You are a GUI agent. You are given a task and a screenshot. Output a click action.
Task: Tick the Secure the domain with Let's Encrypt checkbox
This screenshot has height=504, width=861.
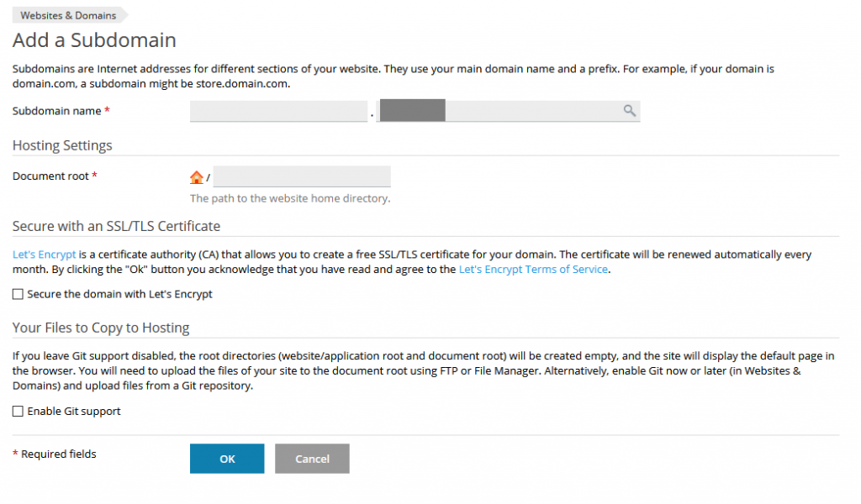tap(18, 295)
